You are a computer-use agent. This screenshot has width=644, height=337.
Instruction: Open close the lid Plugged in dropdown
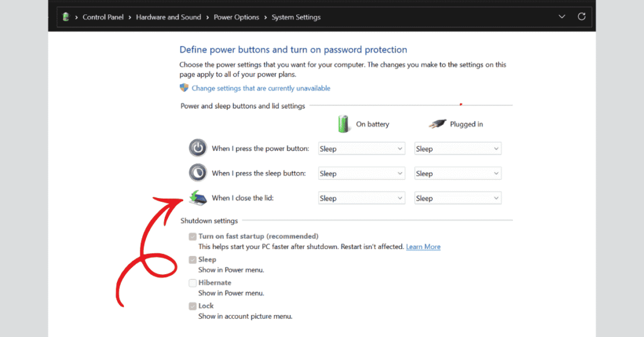[458, 198]
